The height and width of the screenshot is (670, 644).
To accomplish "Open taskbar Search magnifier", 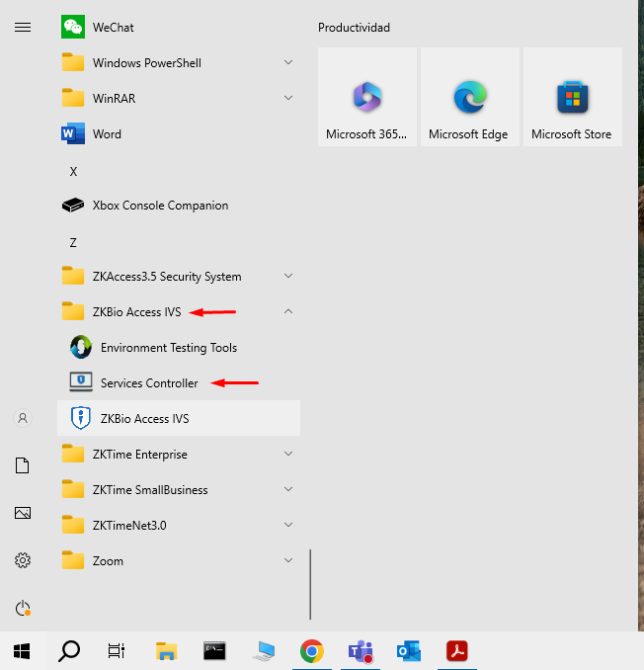I will click(x=69, y=651).
